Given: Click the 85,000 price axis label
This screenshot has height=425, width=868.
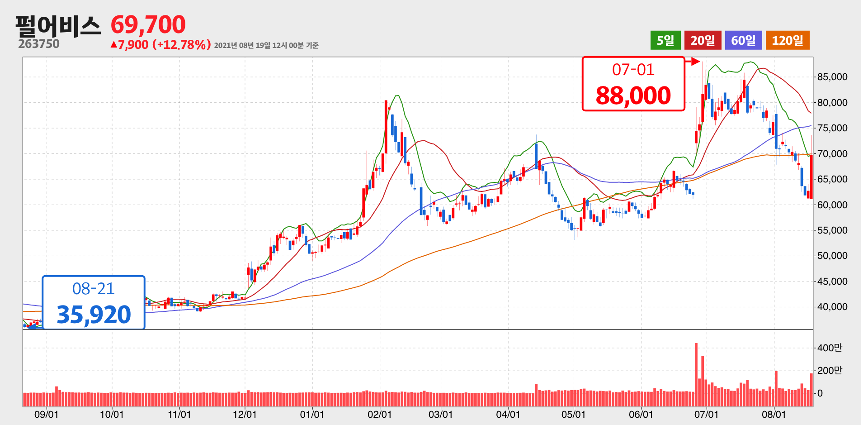Looking at the screenshot, I should pyautogui.click(x=832, y=77).
